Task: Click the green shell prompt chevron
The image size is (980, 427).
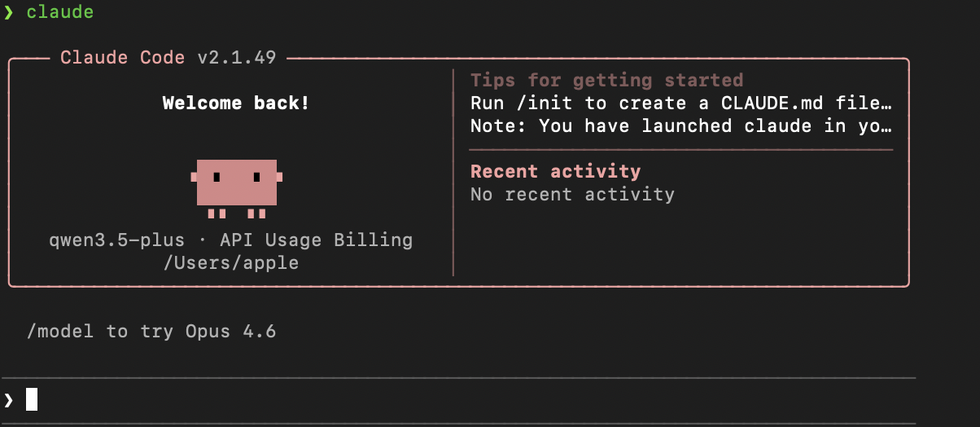Action: [x=8, y=12]
